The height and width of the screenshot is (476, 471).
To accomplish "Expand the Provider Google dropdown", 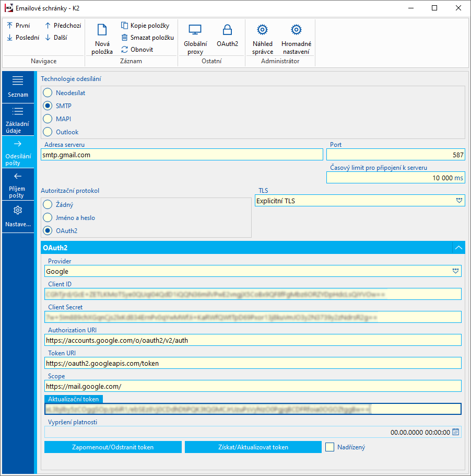I will [455, 271].
